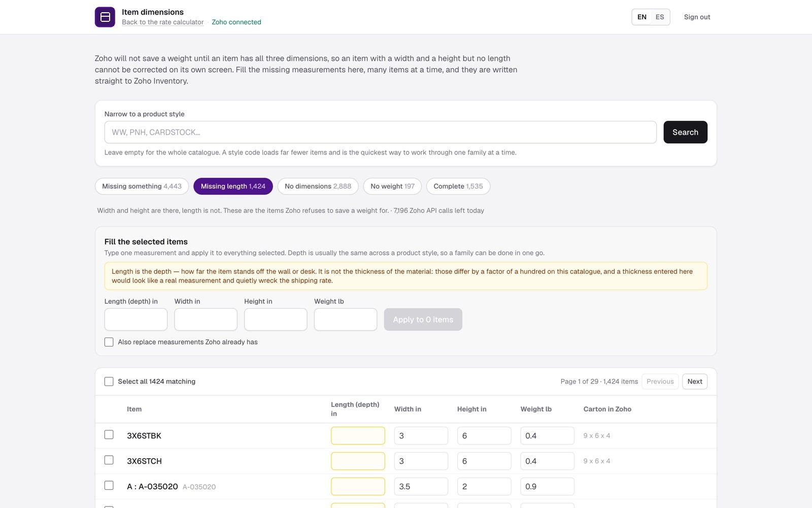Tick the checkbox for A : A-035020
The height and width of the screenshot is (508, 812).
click(109, 485)
